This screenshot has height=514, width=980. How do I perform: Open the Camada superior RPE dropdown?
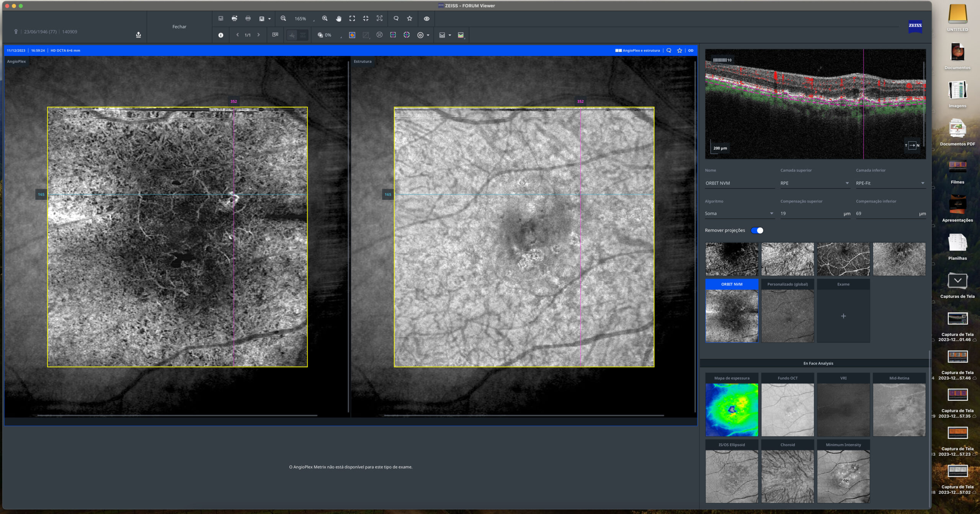point(815,183)
